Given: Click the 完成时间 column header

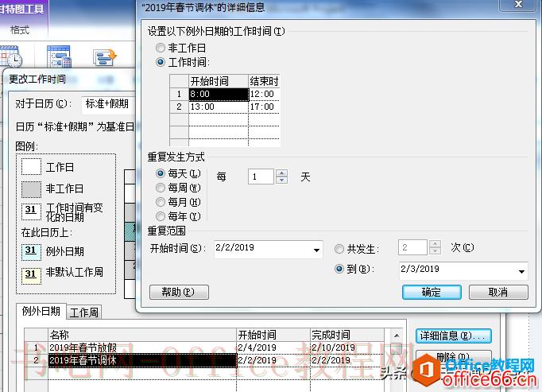Looking at the screenshot, I should 346,335.
